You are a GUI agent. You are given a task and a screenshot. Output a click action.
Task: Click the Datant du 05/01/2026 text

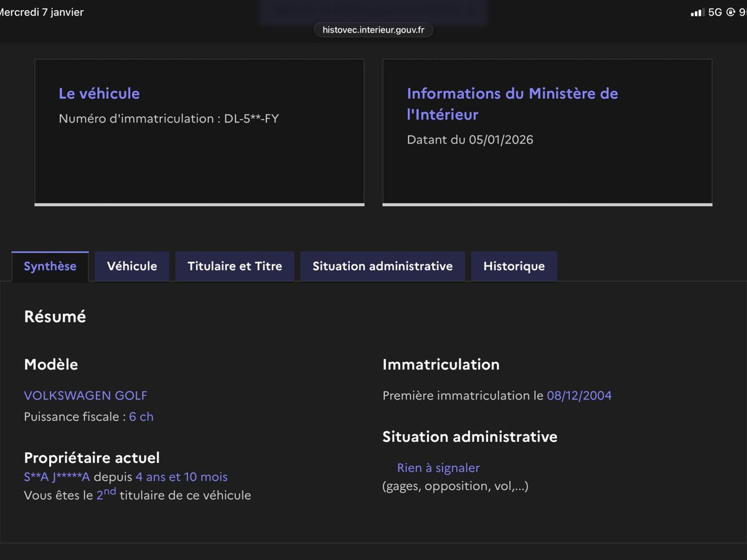pos(470,140)
